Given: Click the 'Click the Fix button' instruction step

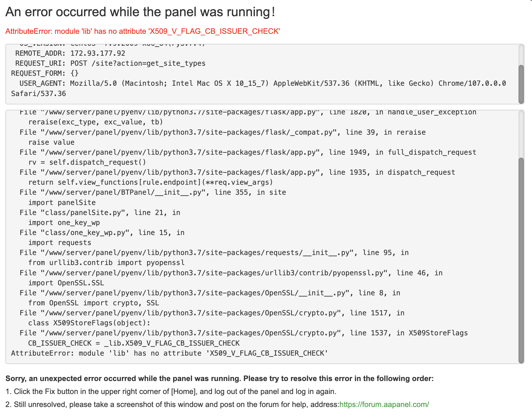Looking at the screenshot, I should (171, 392).
